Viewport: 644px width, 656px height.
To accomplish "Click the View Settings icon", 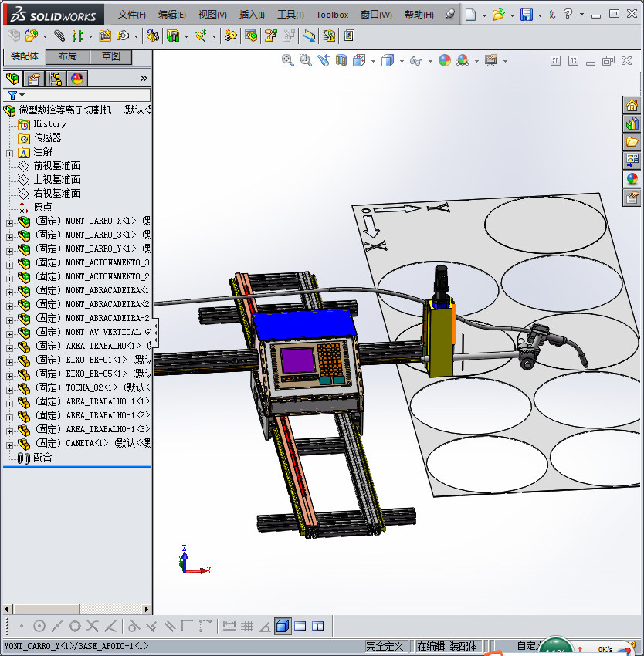I will (491, 61).
